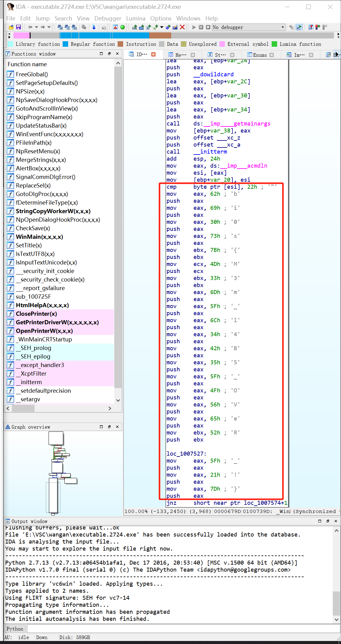Switch to the Enums tab

260,55
